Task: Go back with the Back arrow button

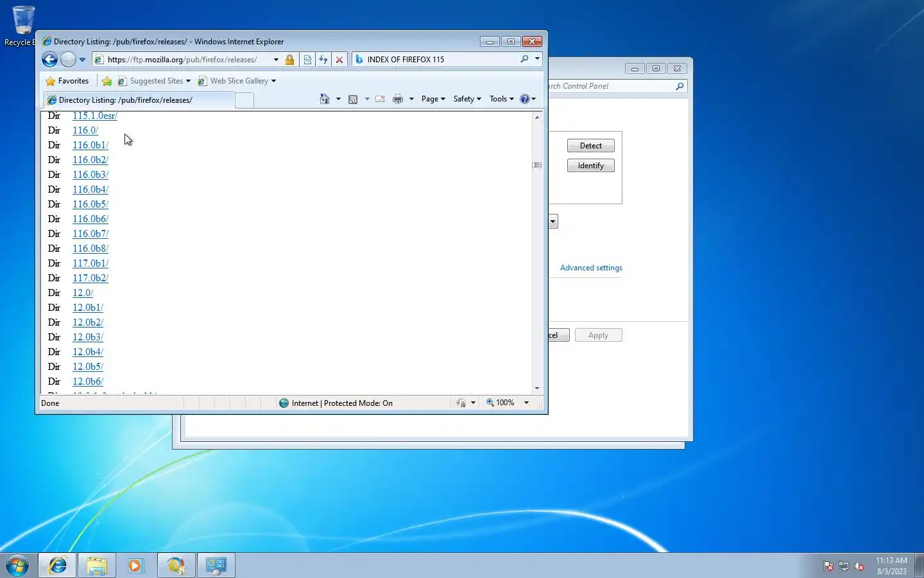Action: tap(49, 60)
